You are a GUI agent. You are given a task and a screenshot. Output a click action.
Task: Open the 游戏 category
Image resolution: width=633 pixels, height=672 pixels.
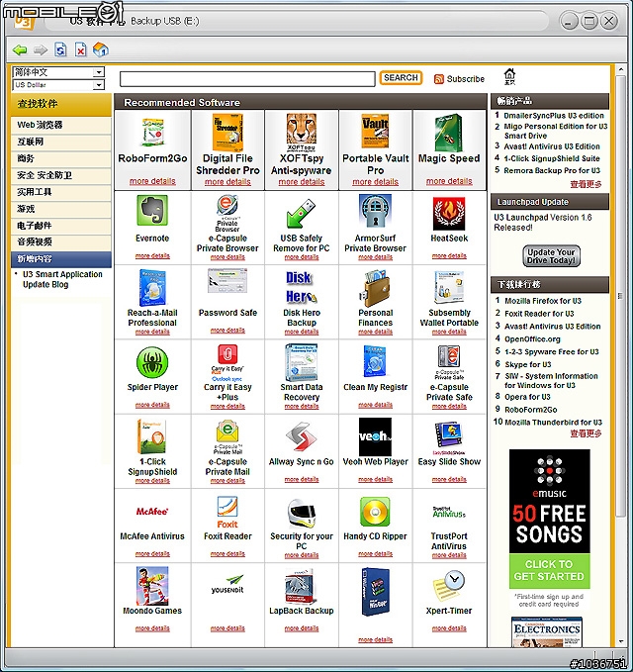tap(61, 209)
